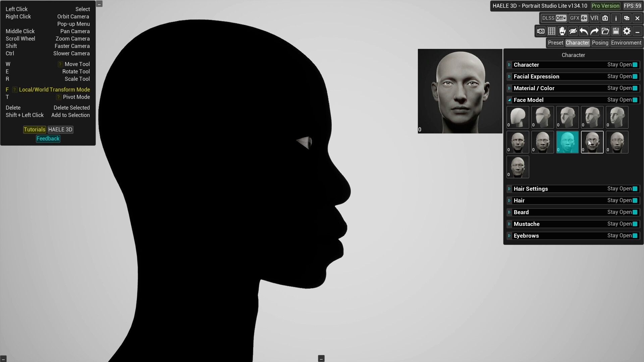This screenshot has width=644, height=362.
Task: Switch to the Preset tab
Action: [x=555, y=43]
